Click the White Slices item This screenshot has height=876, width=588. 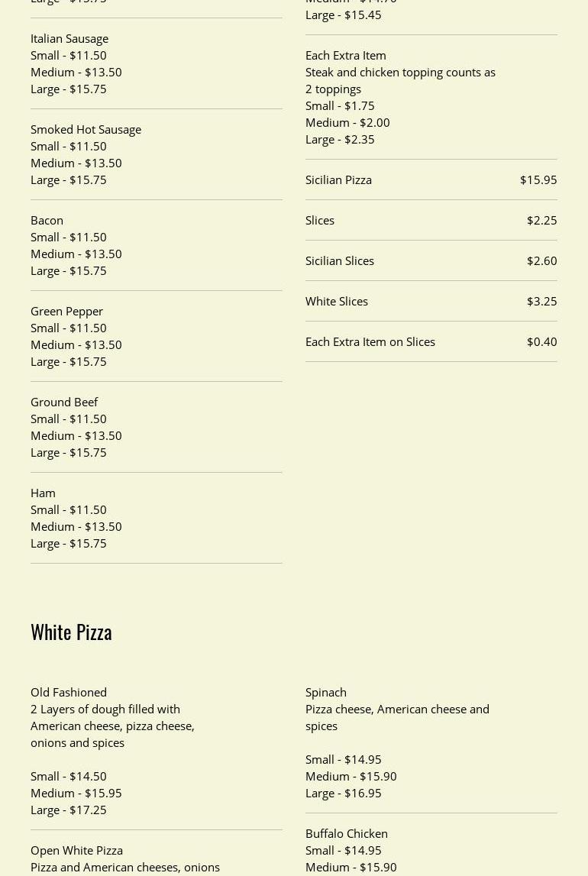point(337,301)
